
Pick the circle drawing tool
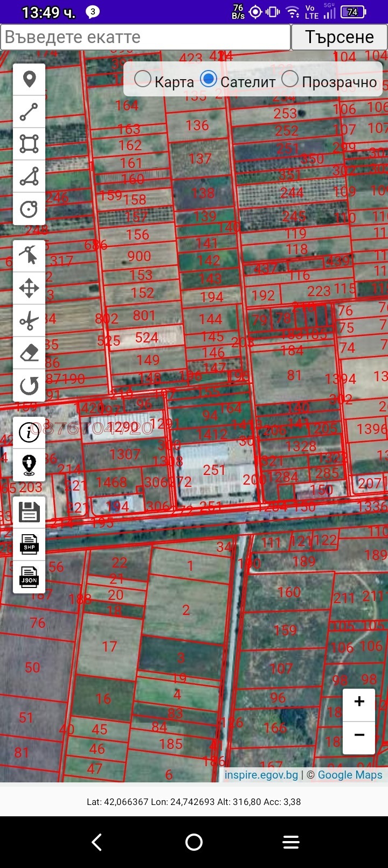point(29,209)
